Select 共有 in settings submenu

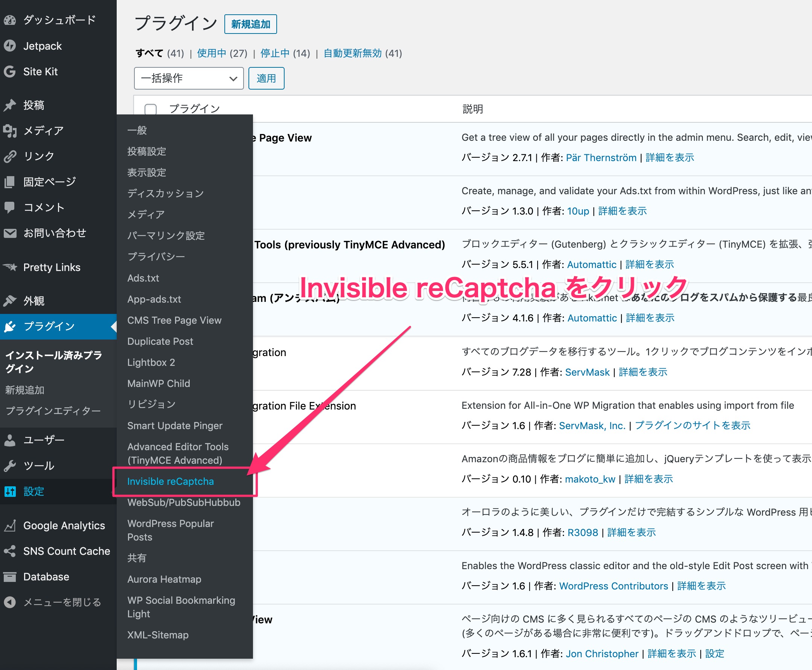click(137, 558)
